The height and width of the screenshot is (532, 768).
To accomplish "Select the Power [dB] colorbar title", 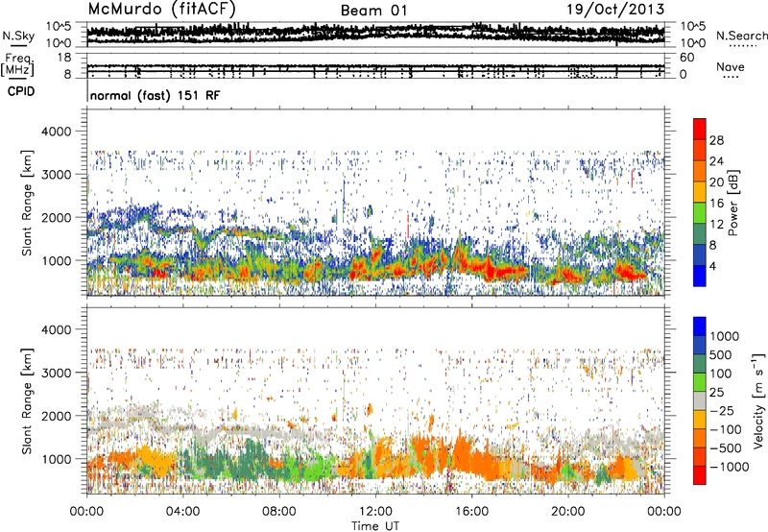I will (733, 203).
